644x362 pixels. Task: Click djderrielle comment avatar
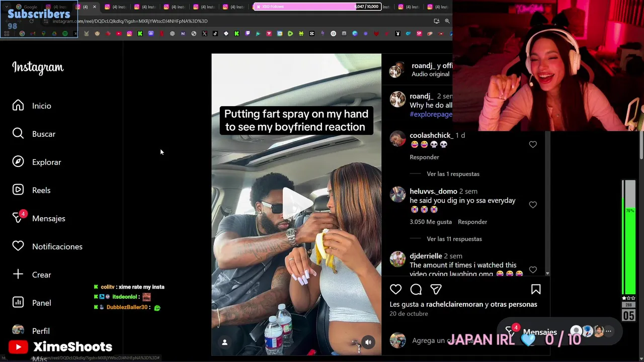[397, 259]
